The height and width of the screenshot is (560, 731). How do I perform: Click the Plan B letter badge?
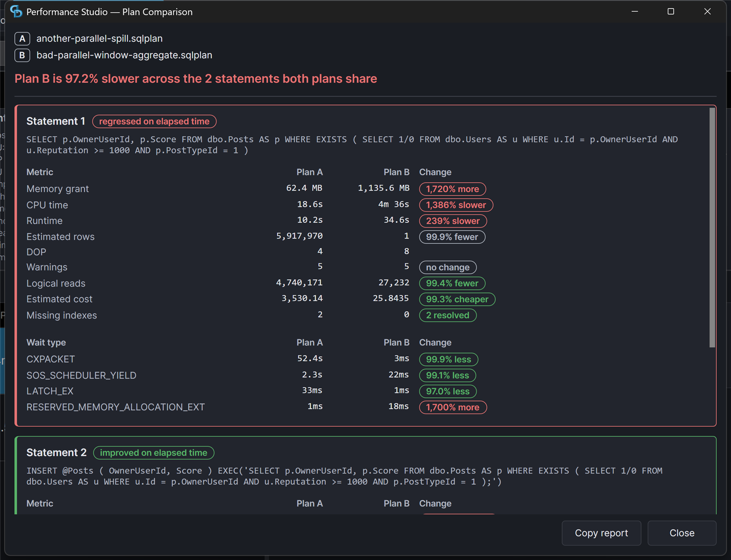(x=22, y=55)
